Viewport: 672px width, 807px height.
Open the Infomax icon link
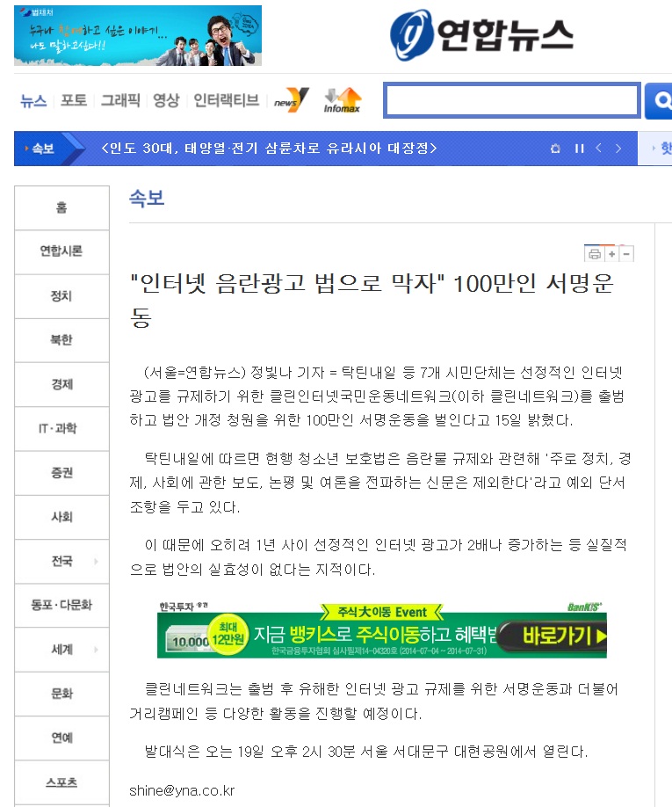click(x=343, y=100)
